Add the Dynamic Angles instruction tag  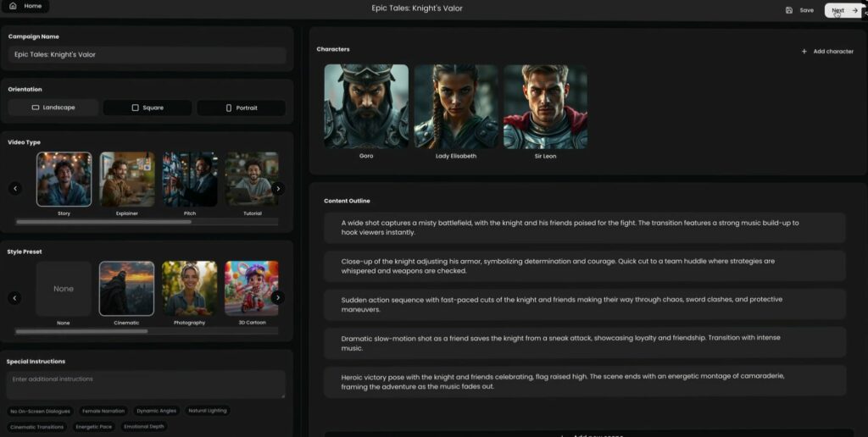click(x=156, y=411)
